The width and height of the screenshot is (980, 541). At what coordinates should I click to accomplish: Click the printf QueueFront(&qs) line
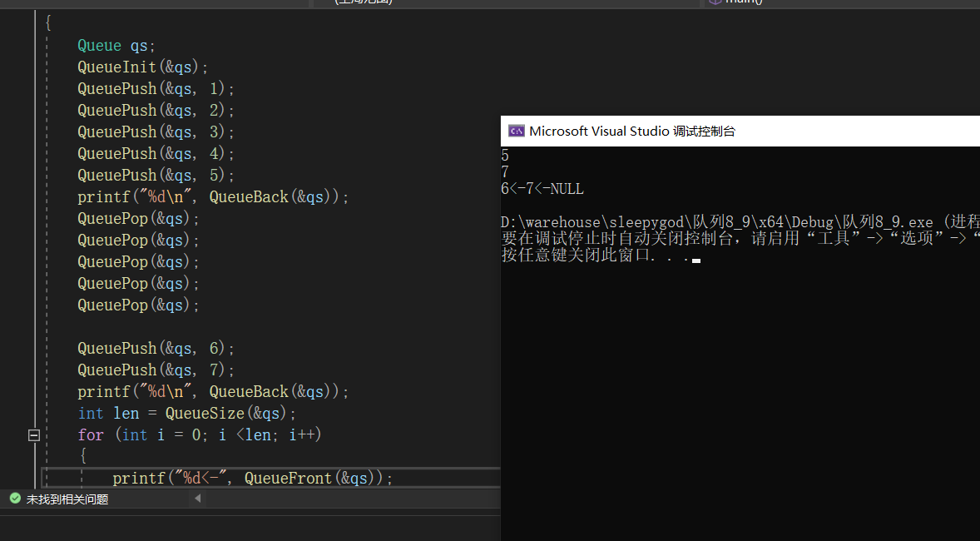pyautogui.click(x=253, y=479)
